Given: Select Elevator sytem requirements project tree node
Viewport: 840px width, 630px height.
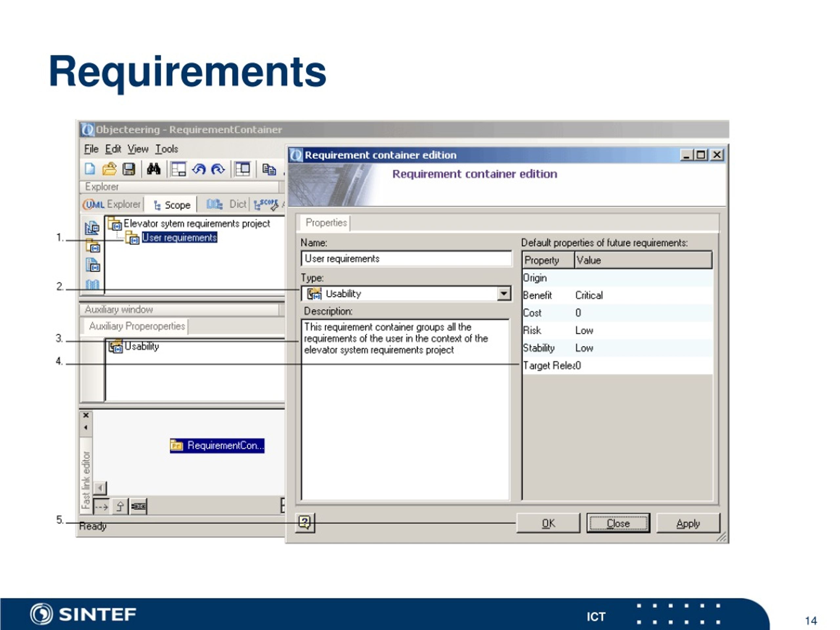Looking at the screenshot, I should (x=197, y=223).
